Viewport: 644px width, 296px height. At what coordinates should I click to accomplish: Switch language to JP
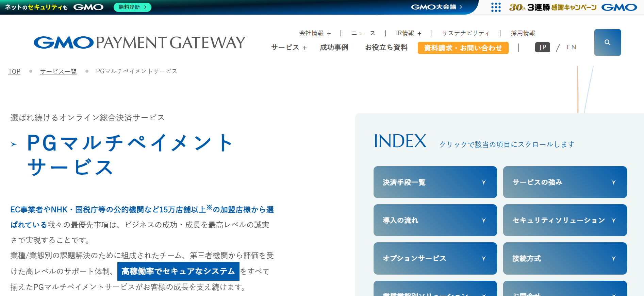click(x=542, y=47)
